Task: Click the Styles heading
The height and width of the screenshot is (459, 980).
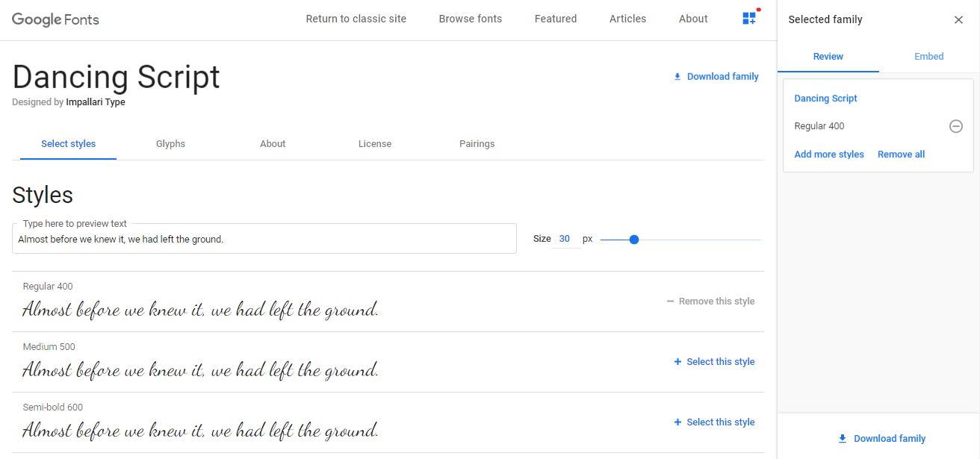Action: (43, 195)
